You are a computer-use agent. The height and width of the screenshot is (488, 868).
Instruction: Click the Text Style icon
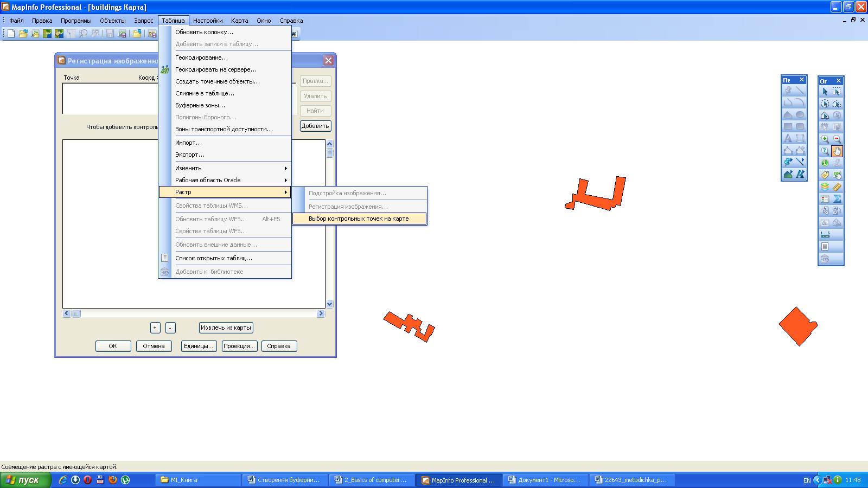pyautogui.click(x=800, y=174)
